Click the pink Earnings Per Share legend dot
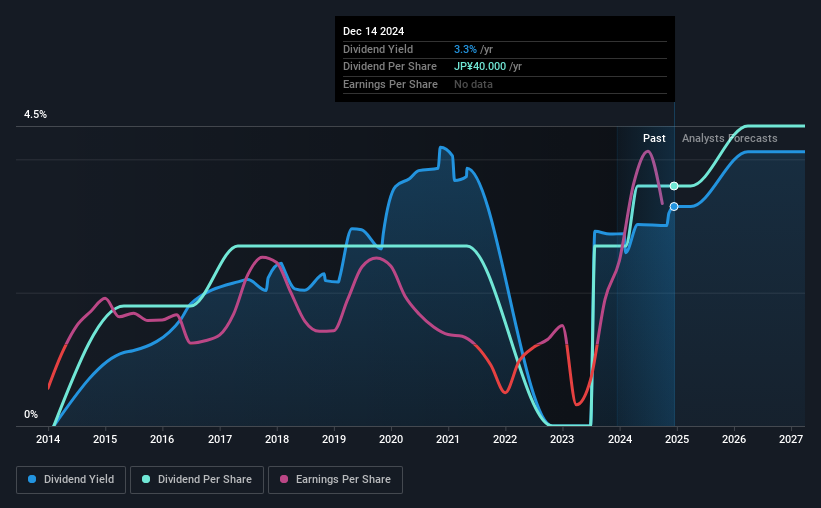This screenshot has width=821, height=508. tap(284, 479)
